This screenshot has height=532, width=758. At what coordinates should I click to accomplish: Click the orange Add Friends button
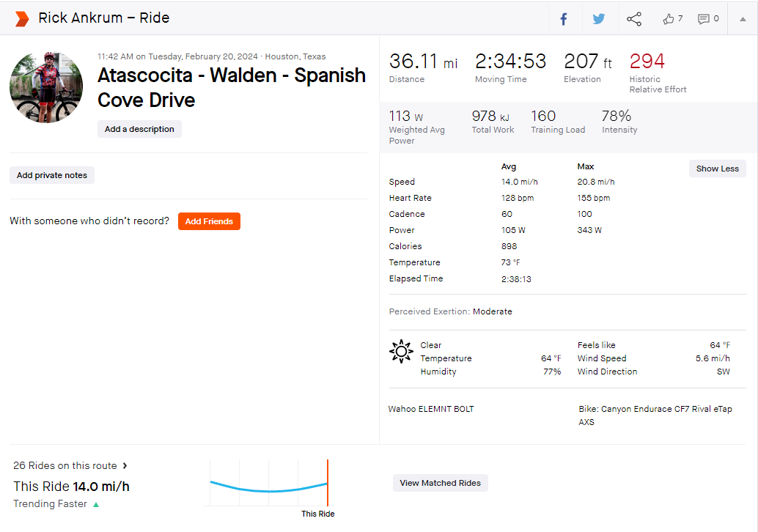209,221
